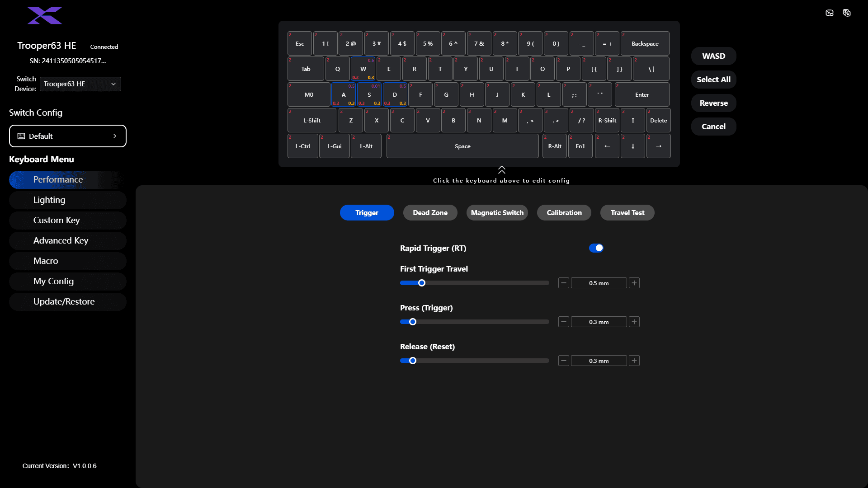Click the X logo icon at top left
This screenshot has height=488, width=868.
click(45, 15)
